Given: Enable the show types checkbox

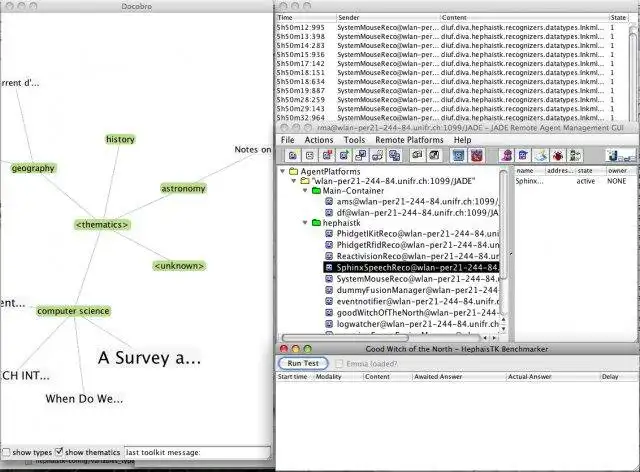Looking at the screenshot, I should (6, 452).
